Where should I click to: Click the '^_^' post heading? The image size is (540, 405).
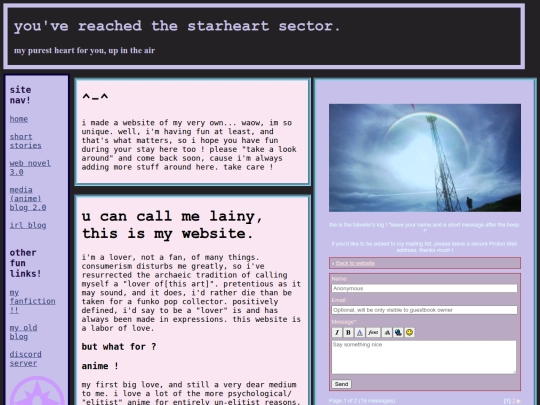click(95, 97)
